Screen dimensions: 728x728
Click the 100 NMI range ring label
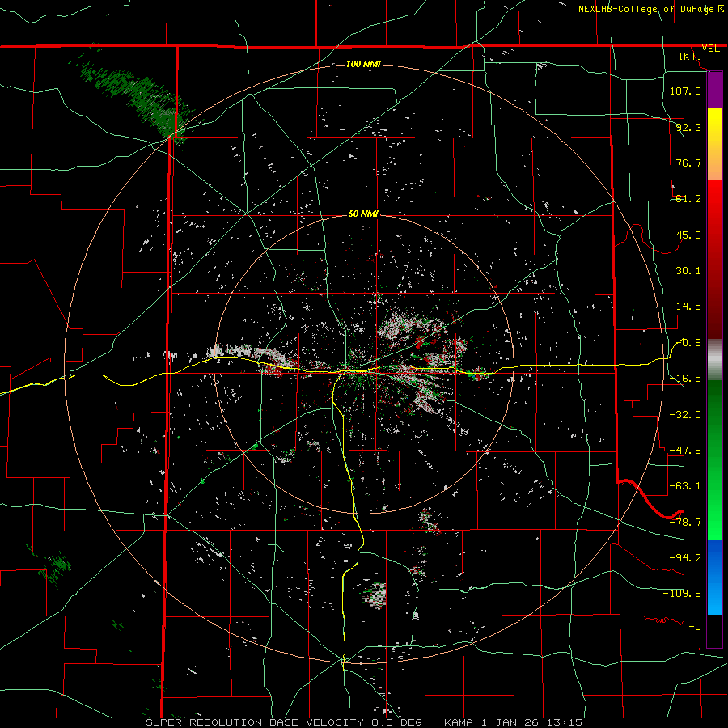[363, 64]
